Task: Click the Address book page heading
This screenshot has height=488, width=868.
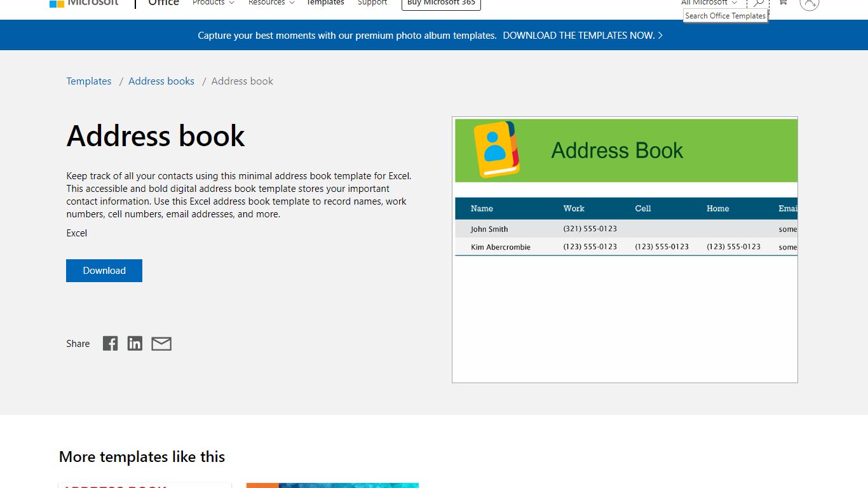Action: click(x=156, y=136)
